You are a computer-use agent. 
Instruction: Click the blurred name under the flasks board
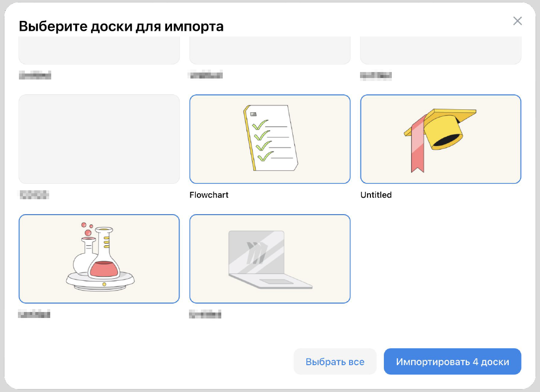coord(34,314)
